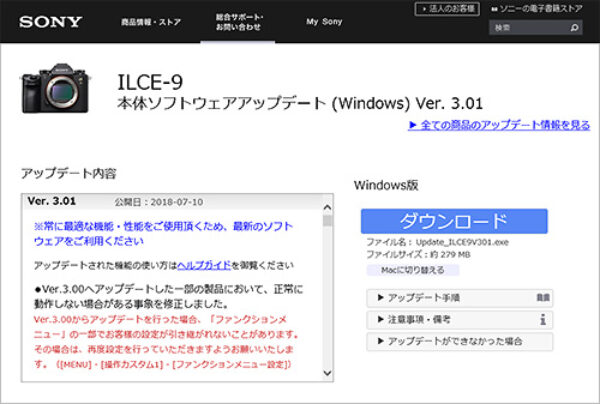Click the search magnifier icon
Image resolution: width=600 pixels, height=404 pixels.
574,28
